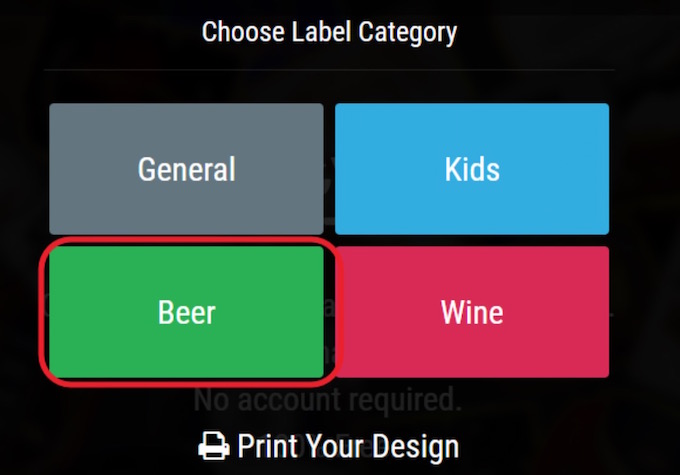
Task: Choose the Kids label category
Action: [472, 169]
